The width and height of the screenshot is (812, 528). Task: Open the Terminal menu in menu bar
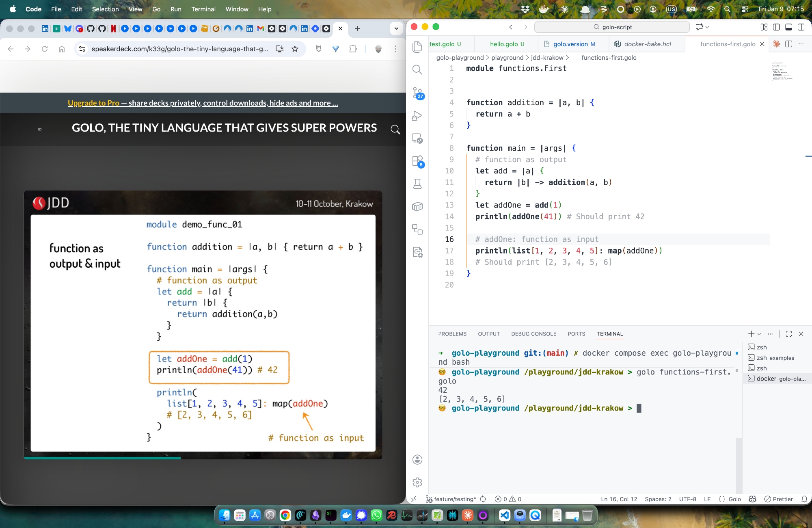[203, 9]
